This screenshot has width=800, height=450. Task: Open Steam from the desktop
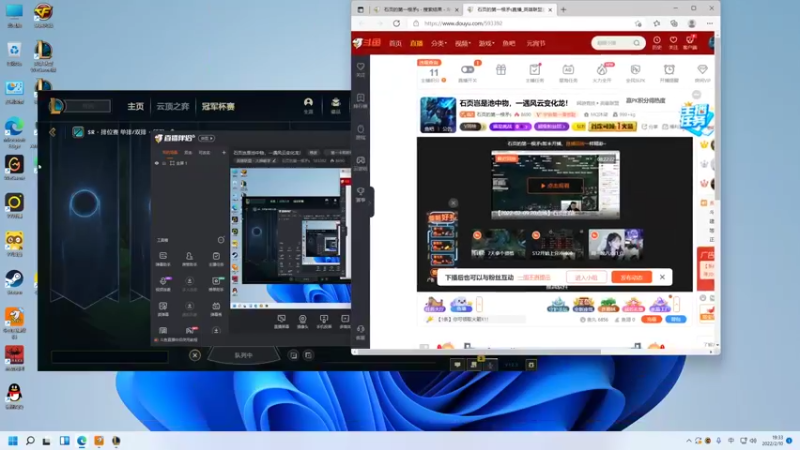[x=14, y=282]
